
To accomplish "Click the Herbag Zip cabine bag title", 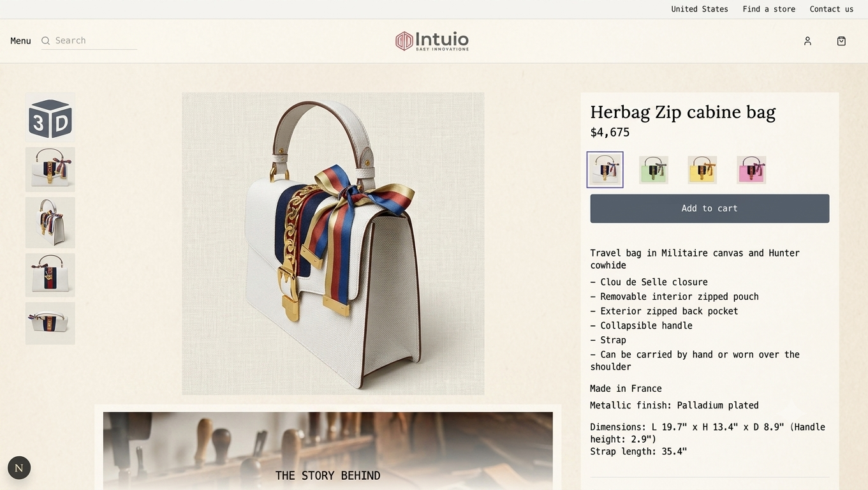I will tap(683, 112).
